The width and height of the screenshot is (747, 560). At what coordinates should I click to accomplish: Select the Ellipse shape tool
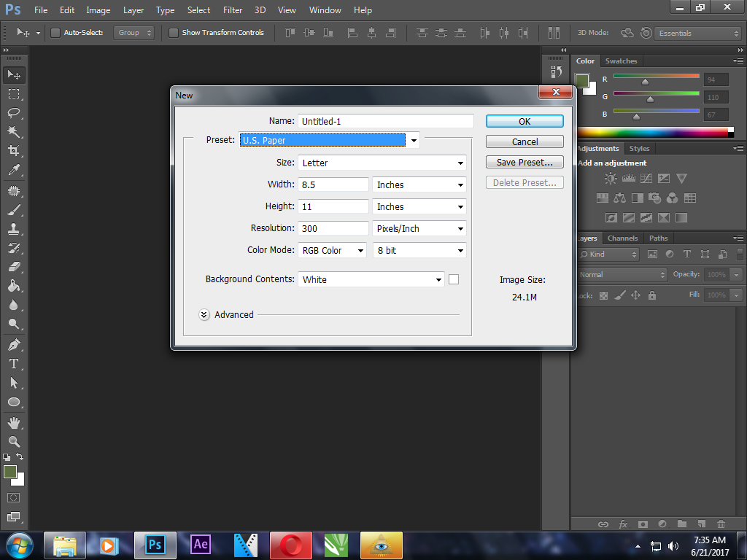(14, 402)
